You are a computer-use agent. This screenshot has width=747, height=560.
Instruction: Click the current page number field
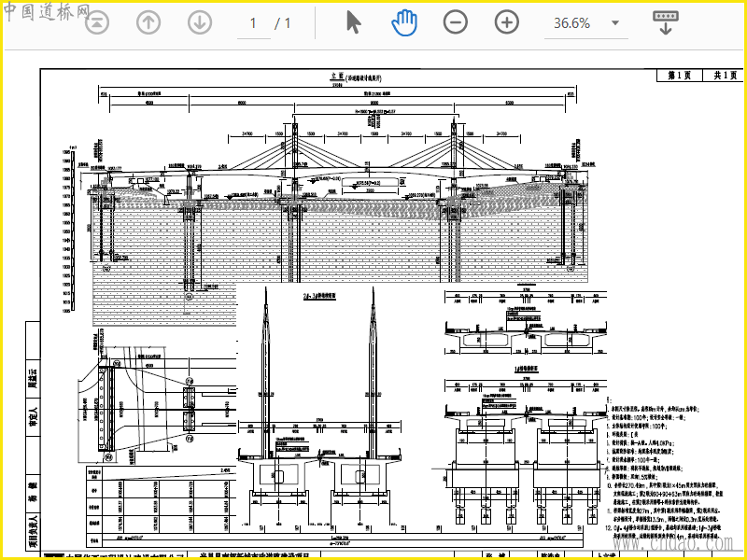[x=253, y=22]
